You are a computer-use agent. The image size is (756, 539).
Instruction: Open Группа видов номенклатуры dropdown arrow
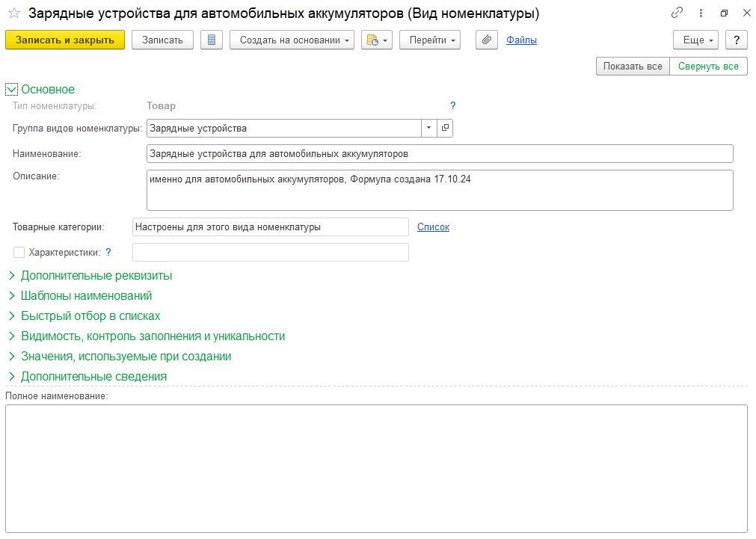428,129
